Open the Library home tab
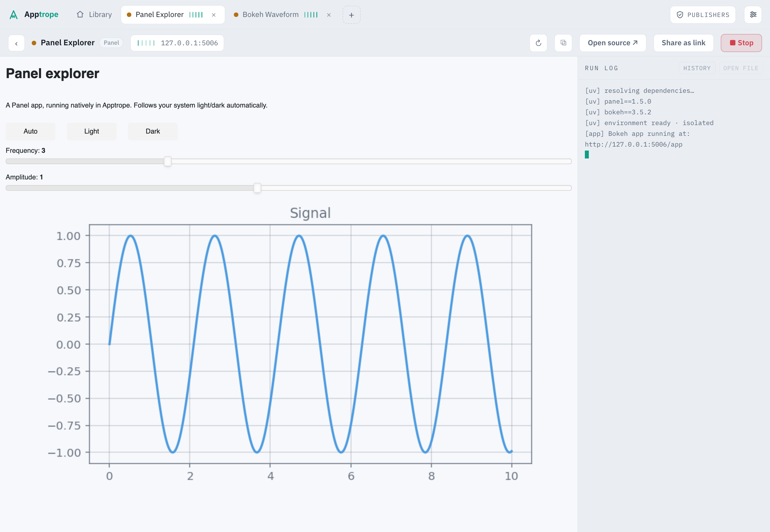770x532 pixels. (94, 15)
